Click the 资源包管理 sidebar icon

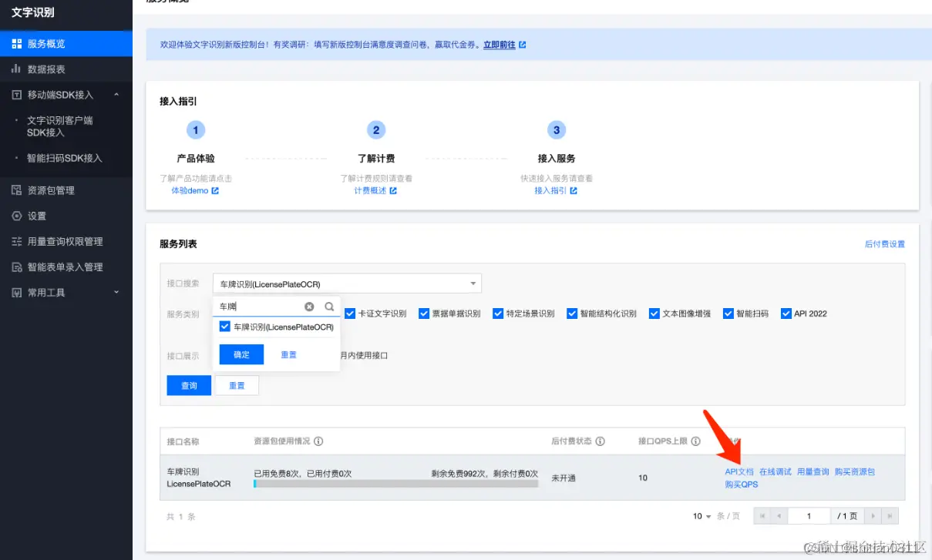[15, 190]
